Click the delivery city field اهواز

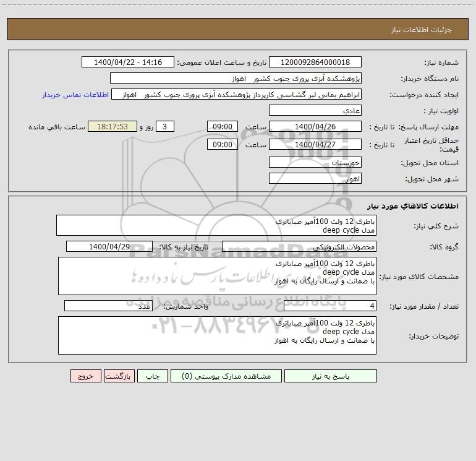pos(315,178)
